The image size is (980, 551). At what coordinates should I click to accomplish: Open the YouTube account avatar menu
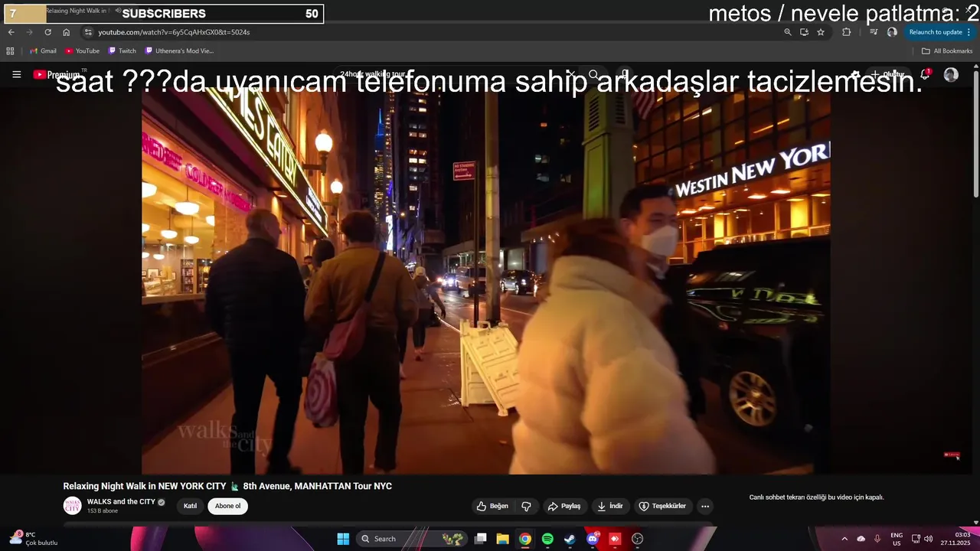point(951,74)
